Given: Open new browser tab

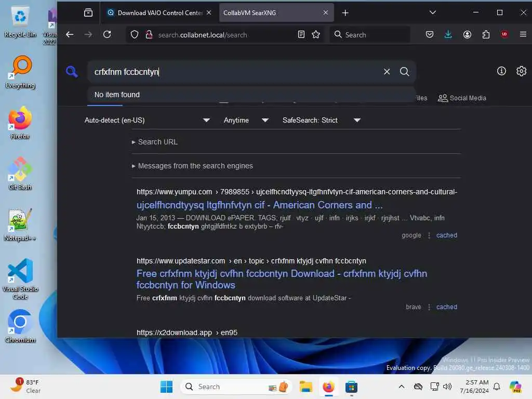Looking at the screenshot, I should 345,13.
